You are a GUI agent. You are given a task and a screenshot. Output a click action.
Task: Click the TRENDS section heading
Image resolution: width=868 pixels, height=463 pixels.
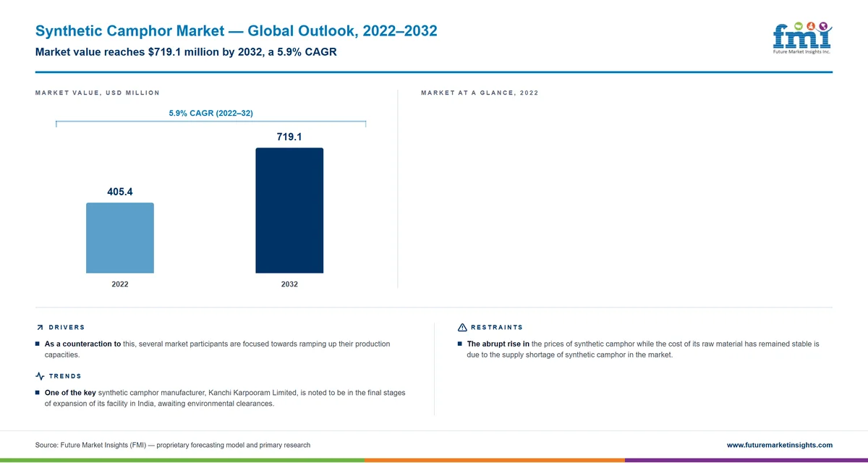pos(65,376)
